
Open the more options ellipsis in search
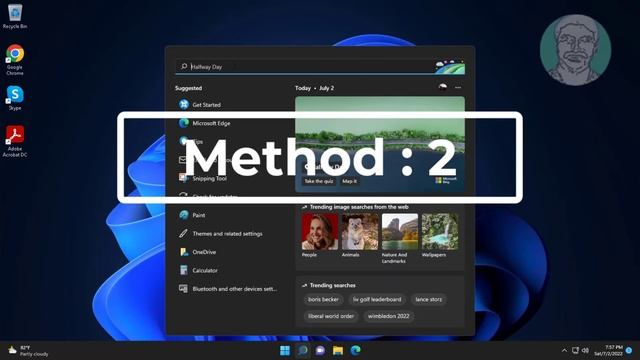(x=458, y=87)
